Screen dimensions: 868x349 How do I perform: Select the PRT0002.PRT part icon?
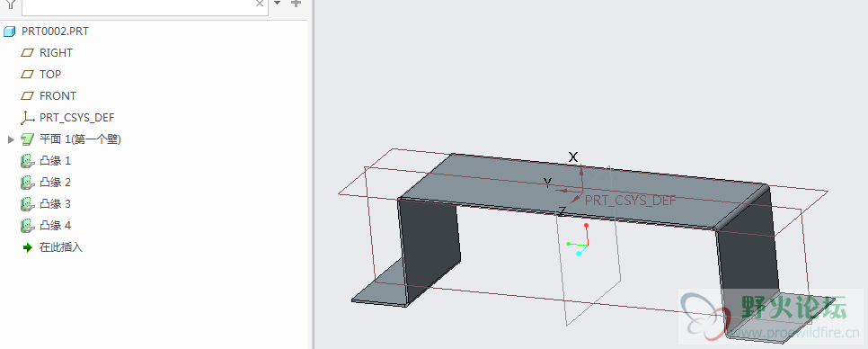[9, 31]
